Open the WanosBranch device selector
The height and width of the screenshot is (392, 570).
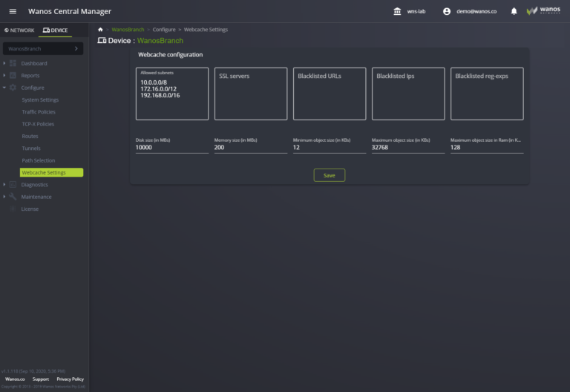point(42,48)
